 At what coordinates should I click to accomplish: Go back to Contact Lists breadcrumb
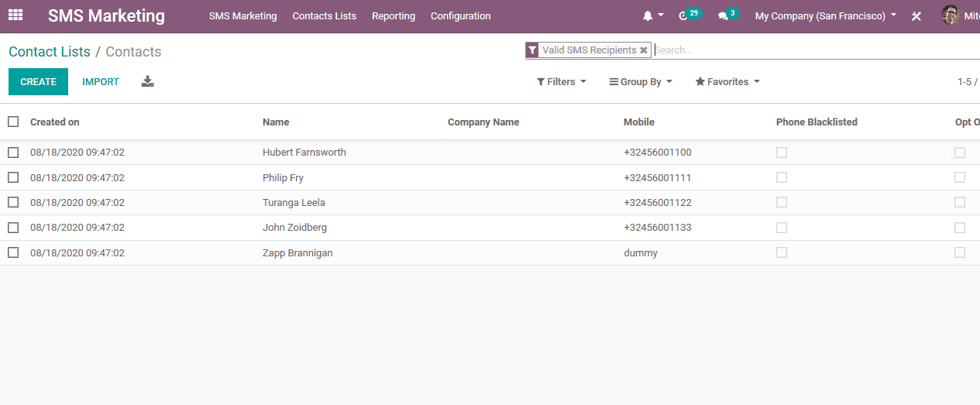click(50, 52)
